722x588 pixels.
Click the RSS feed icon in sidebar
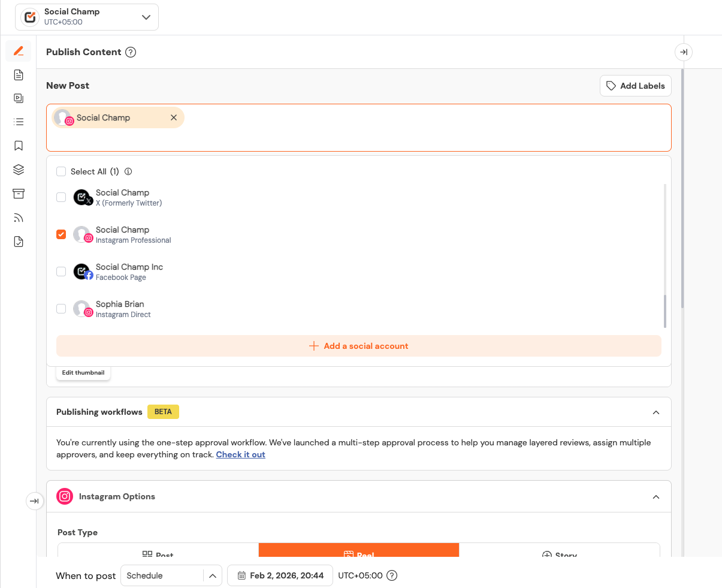pyautogui.click(x=19, y=218)
